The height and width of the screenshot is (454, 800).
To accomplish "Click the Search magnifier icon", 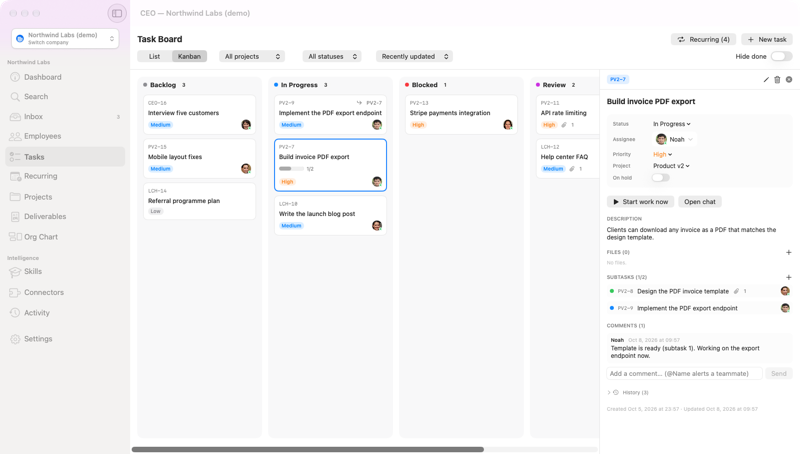I will [15, 96].
